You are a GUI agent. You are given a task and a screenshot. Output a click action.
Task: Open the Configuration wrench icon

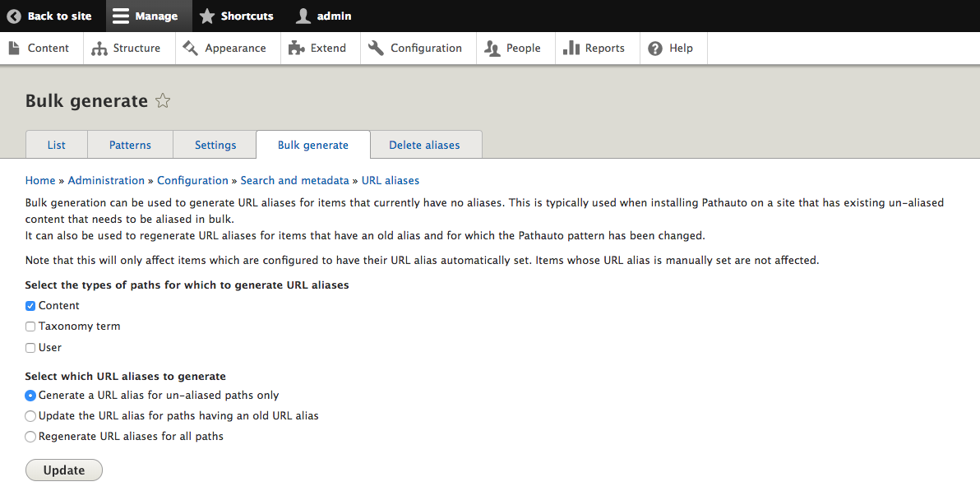tap(377, 49)
